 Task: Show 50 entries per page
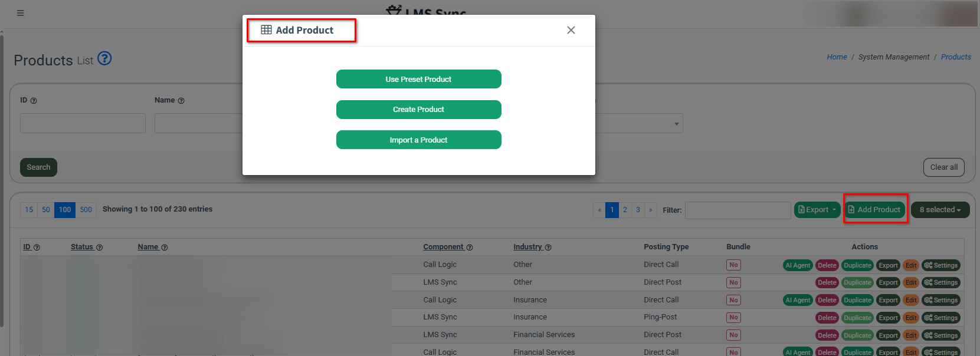point(46,210)
